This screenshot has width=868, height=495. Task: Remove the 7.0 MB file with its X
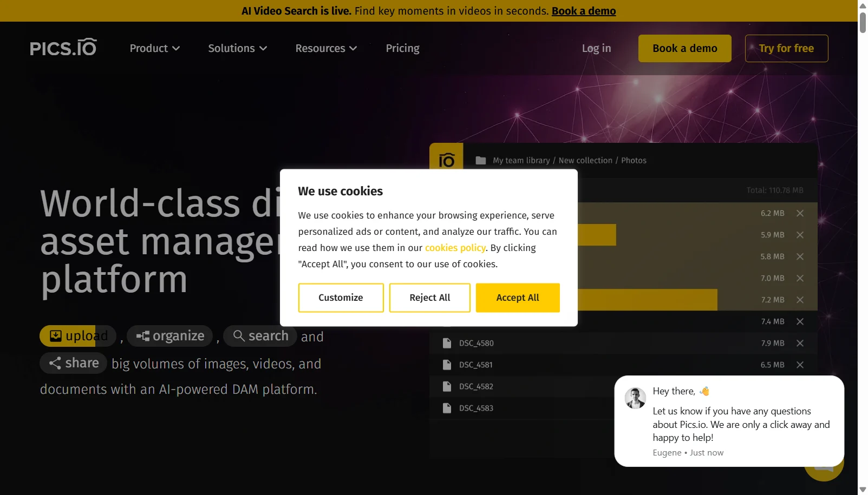click(x=800, y=278)
